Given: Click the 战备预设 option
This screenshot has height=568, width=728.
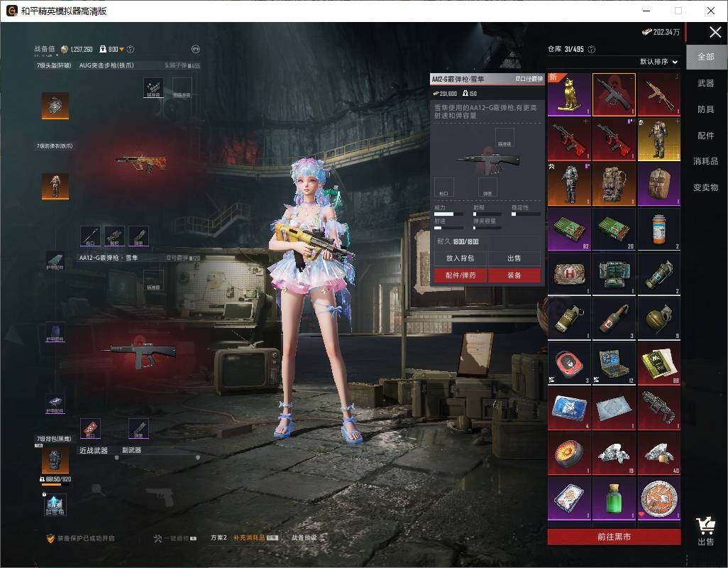Looking at the screenshot, I should (304, 537).
